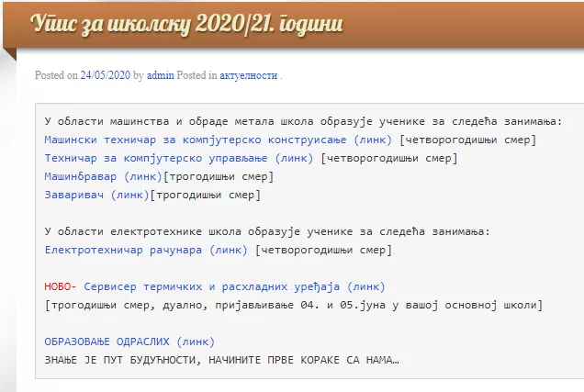Open the актуелности category link
Screen dimensions: 584x392
248,75
